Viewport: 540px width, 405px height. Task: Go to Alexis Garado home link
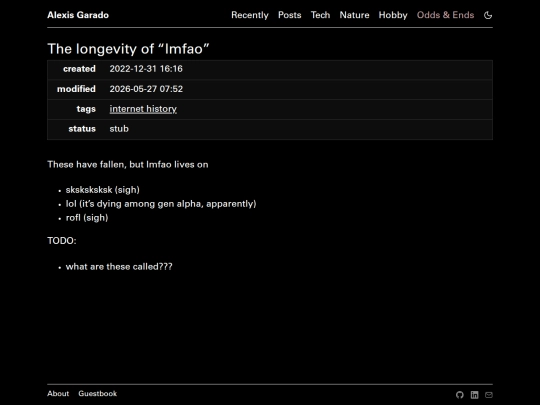78,15
